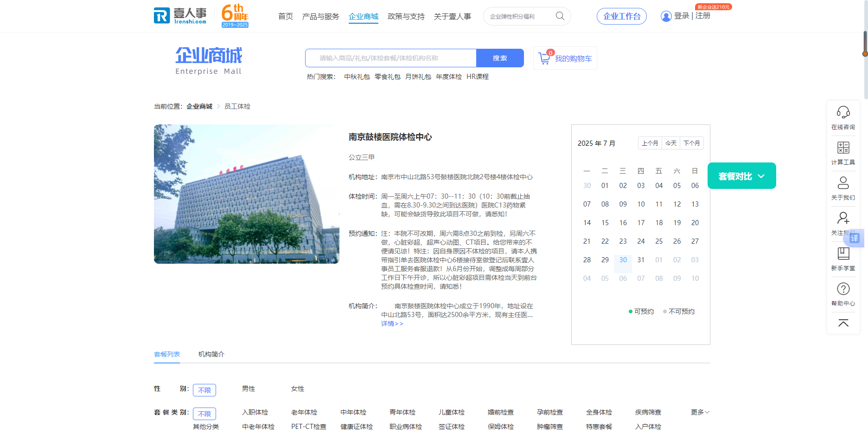The height and width of the screenshot is (434, 868).
Task: Switch to the 机构简介 tab
Action: [211, 354]
